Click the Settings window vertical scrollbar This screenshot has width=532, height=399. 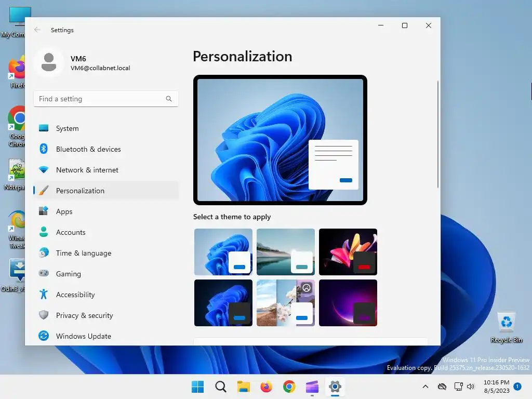point(437,134)
